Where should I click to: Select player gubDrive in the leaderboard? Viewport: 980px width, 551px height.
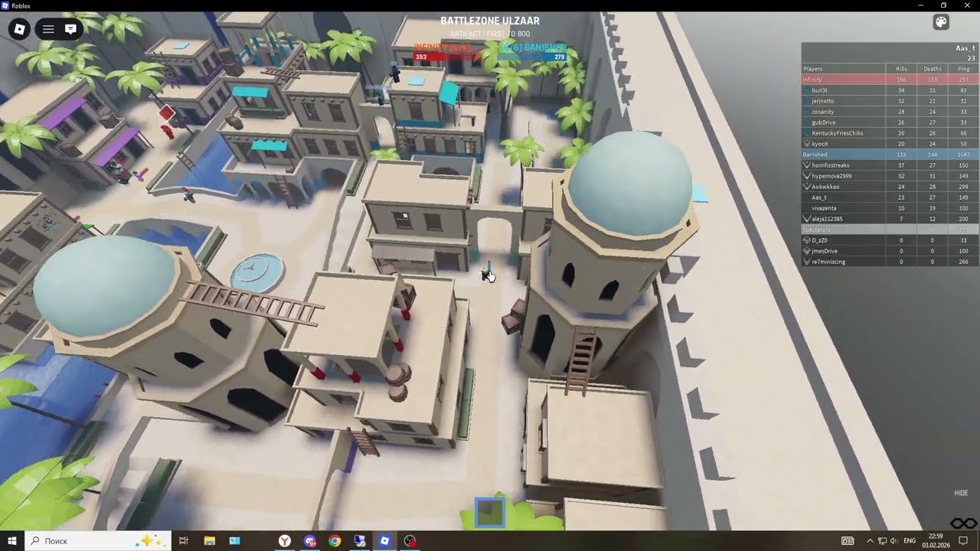click(890, 122)
